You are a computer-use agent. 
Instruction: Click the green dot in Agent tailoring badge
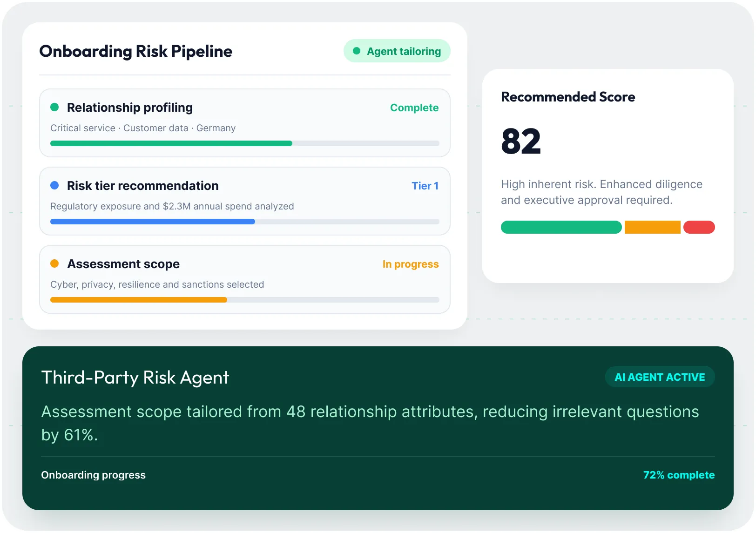pyautogui.click(x=357, y=51)
